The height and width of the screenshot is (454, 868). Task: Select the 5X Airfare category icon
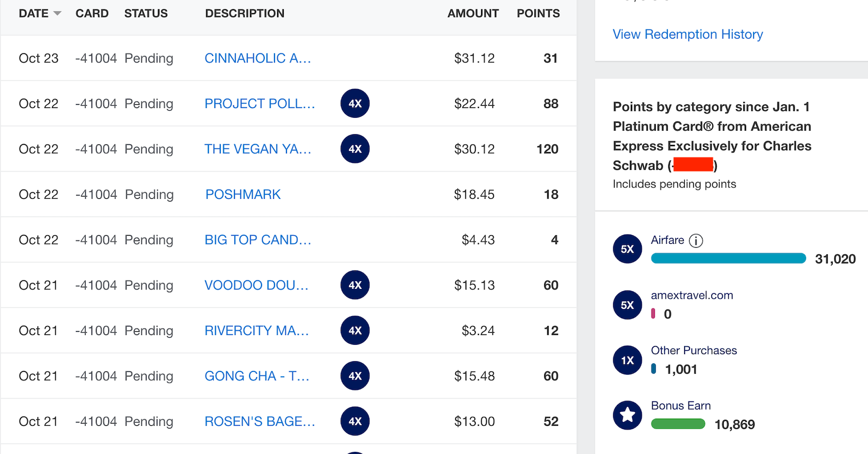(627, 248)
